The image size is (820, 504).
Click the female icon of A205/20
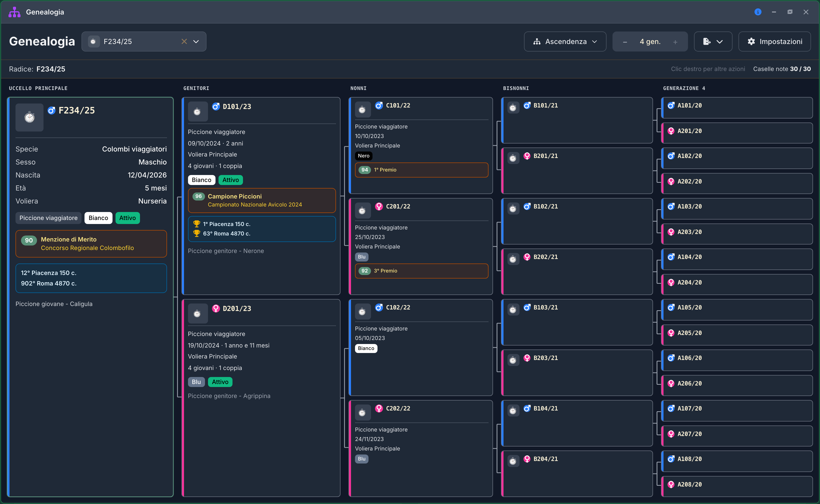[x=671, y=333]
